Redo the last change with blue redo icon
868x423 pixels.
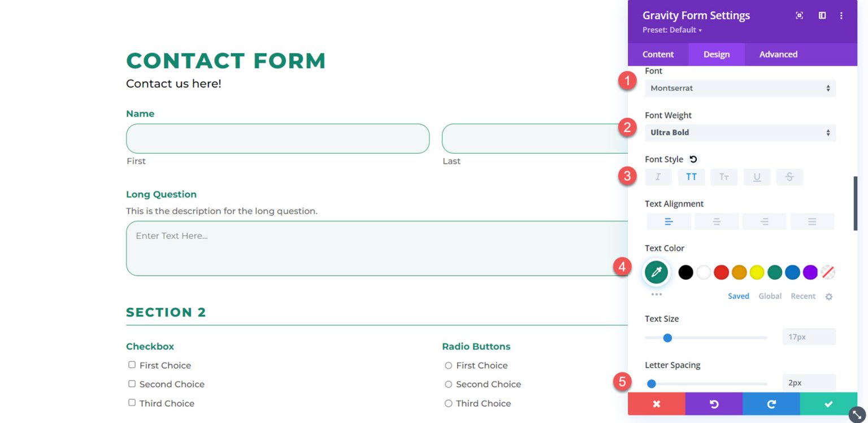771,404
